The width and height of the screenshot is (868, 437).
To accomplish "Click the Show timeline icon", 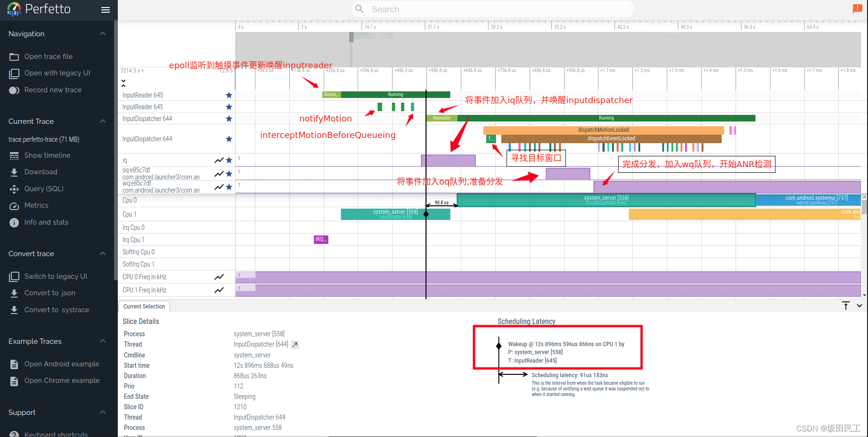I will (14, 155).
